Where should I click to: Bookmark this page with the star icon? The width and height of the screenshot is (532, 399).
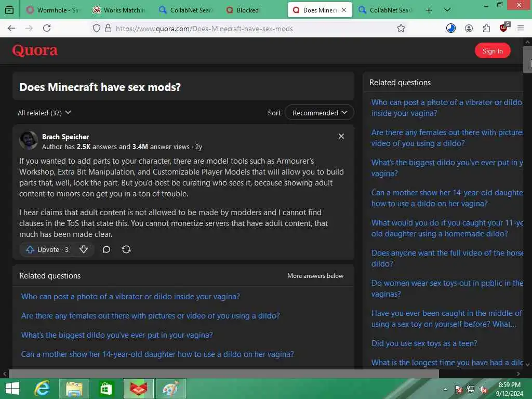coord(401,28)
